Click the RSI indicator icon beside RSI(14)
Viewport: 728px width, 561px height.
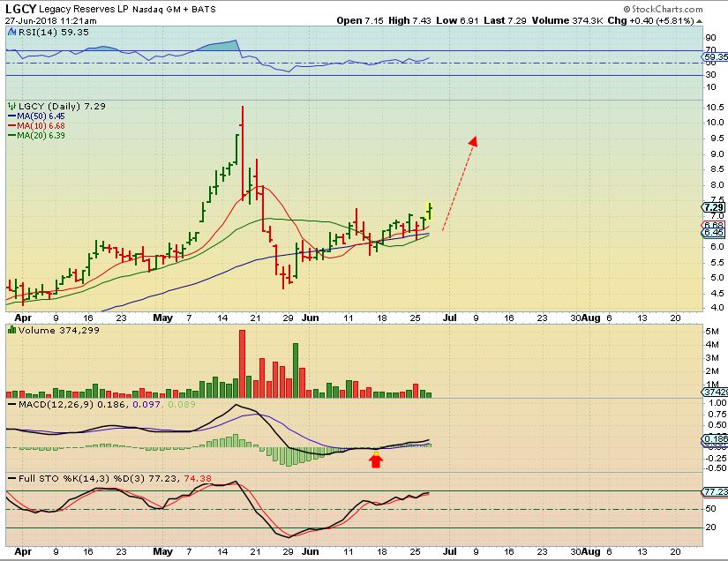click(x=12, y=32)
